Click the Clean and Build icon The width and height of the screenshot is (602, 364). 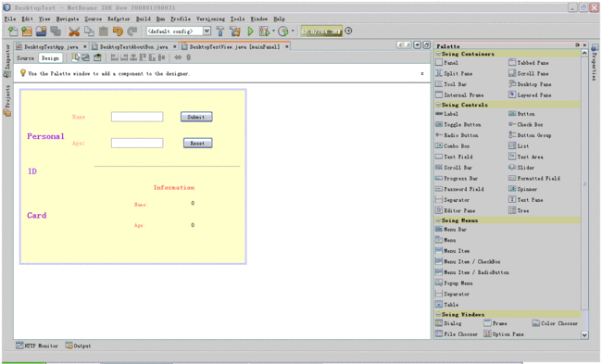click(x=235, y=31)
